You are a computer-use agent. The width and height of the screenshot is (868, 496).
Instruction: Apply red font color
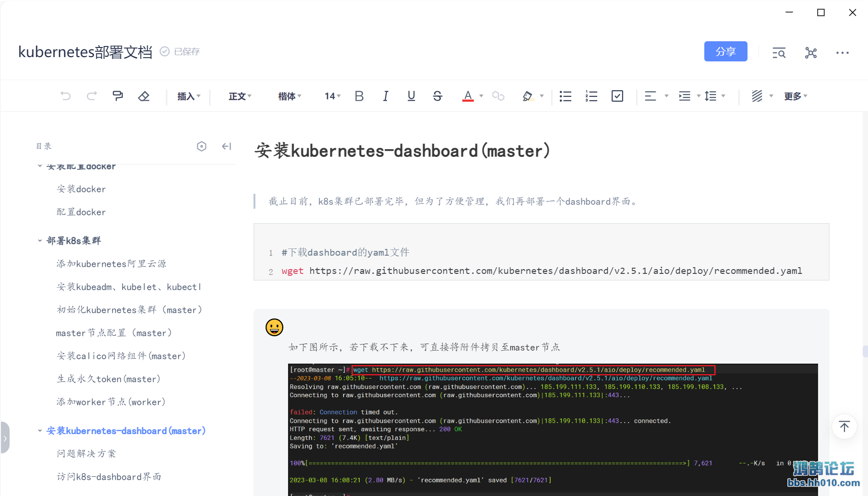click(x=468, y=96)
